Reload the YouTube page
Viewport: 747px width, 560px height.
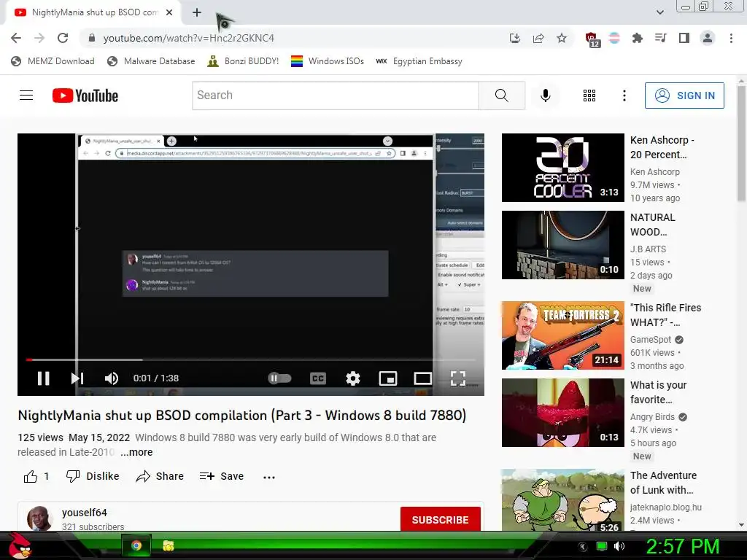click(x=63, y=38)
